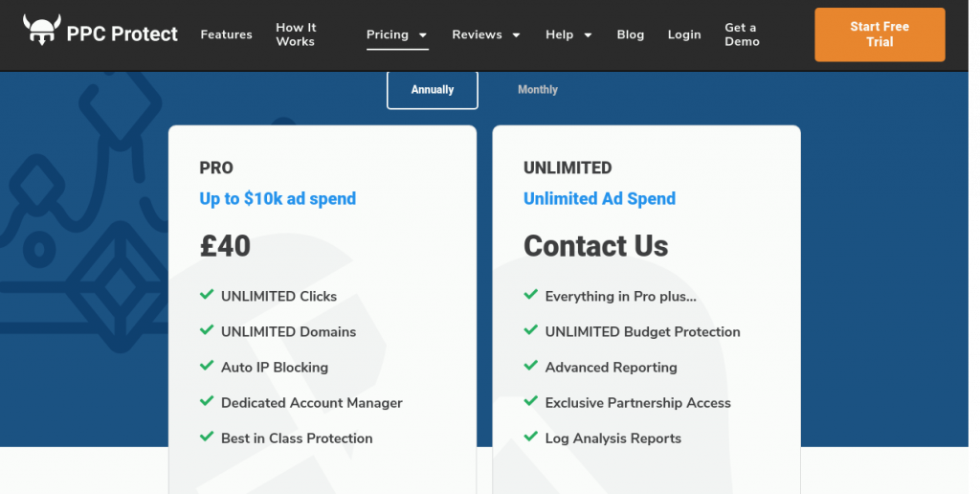Click the checkmark beside Advanced Reporting

(530, 366)
